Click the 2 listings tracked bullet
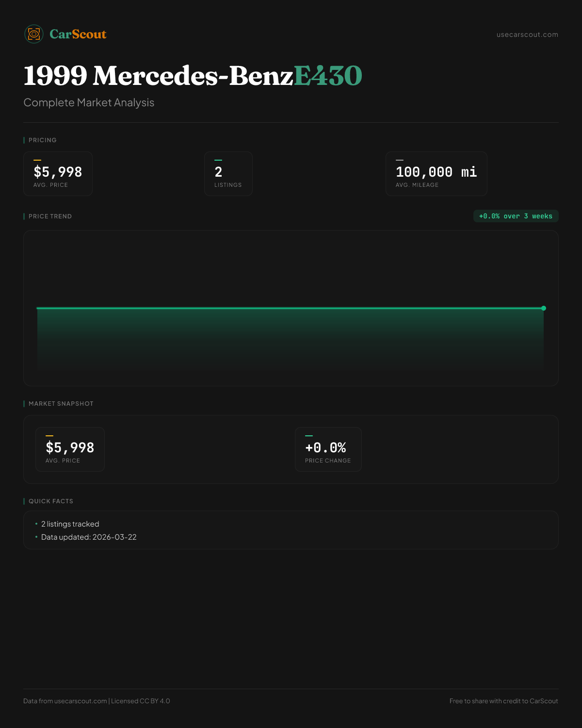 [70, 524]
